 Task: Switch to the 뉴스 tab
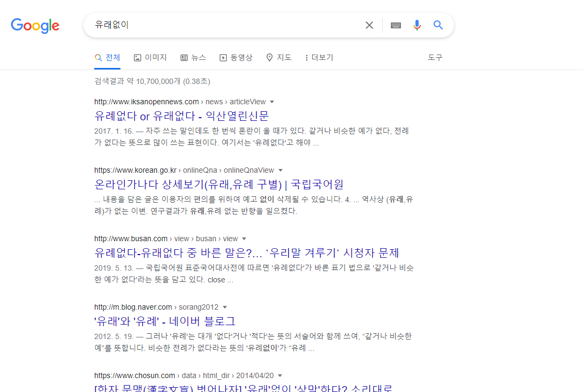coord(193,58)
